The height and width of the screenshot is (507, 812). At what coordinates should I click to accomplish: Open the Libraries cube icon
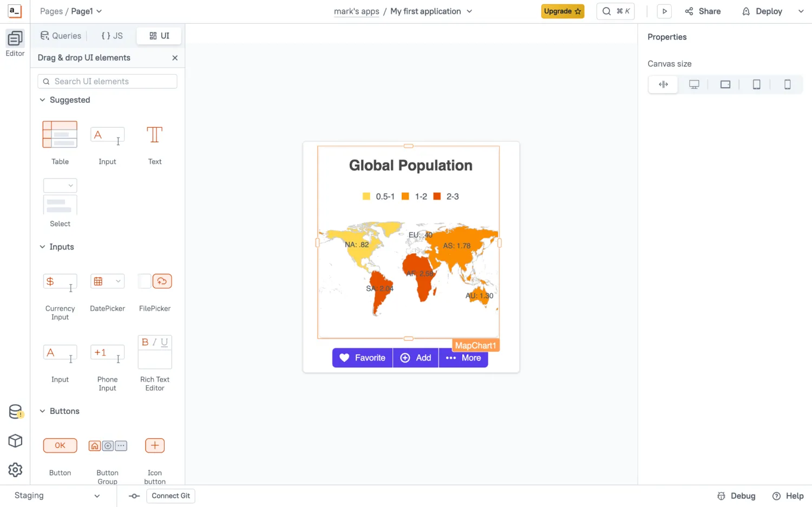click(15, 441)
